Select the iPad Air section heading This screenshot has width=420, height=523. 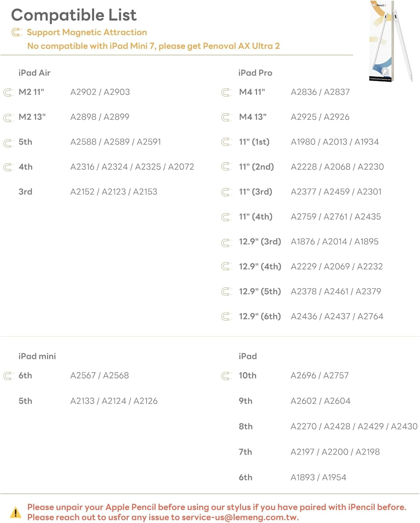point(34,73)
